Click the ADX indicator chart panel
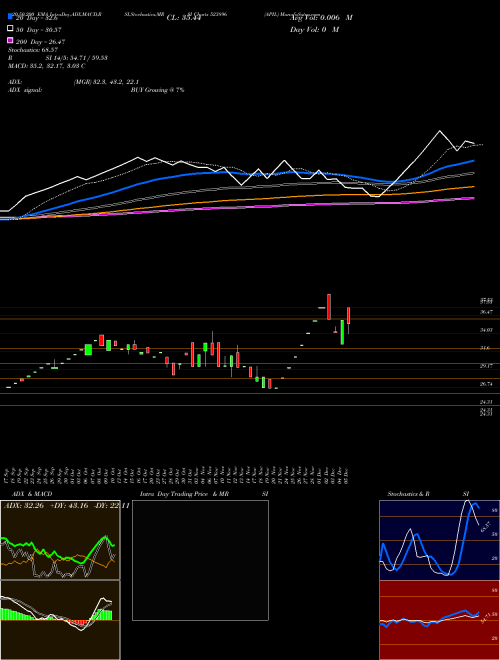This screenshot has height=660, width=500. (x=60, y=540)
